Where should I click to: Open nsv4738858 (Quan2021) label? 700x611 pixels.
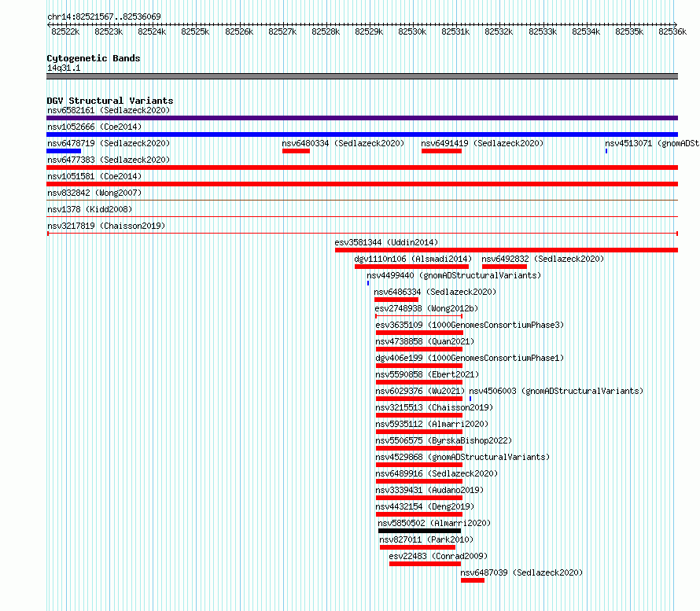pos(425,341)
